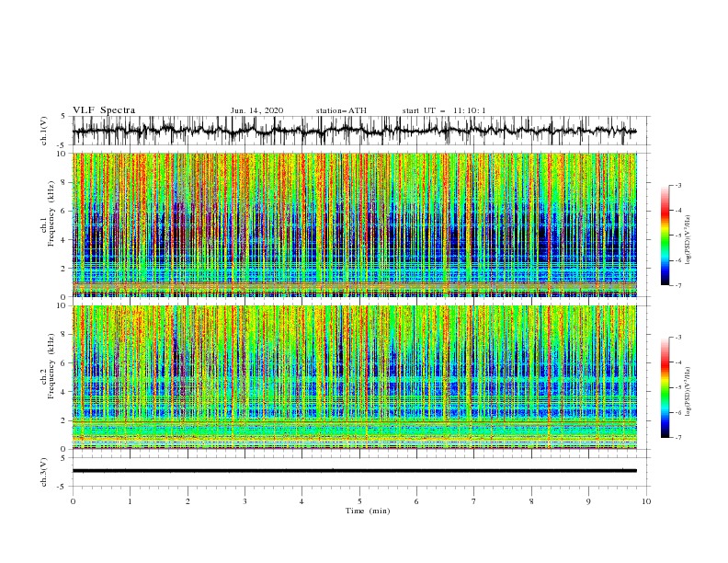
Task: Click the time axis tick label "5"
Action: (x=359, y=501)
